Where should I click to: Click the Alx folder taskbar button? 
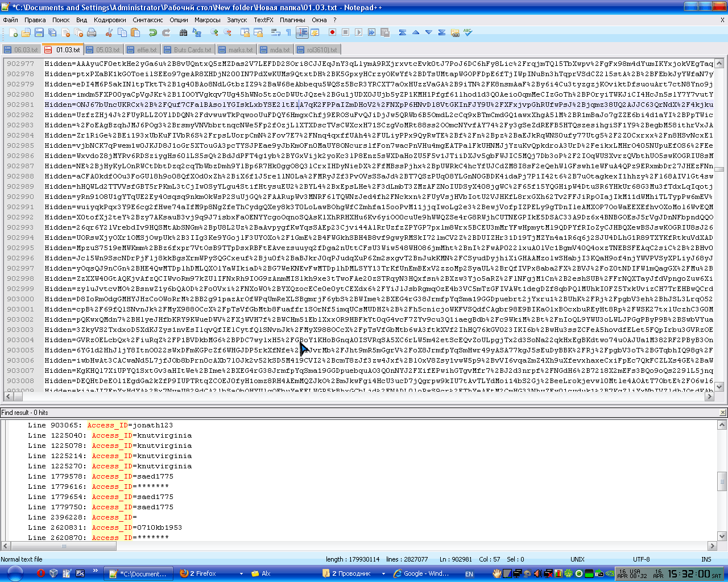282,573
